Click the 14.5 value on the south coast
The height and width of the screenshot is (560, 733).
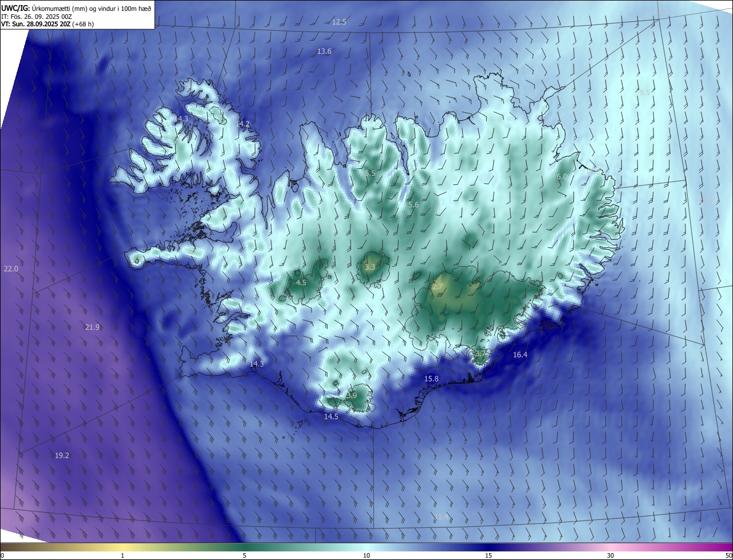[331, 417]
